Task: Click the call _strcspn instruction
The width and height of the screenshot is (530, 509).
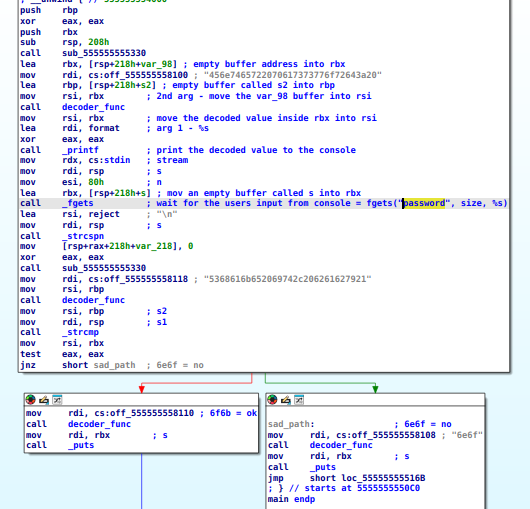Action: (x=62, y=236)
